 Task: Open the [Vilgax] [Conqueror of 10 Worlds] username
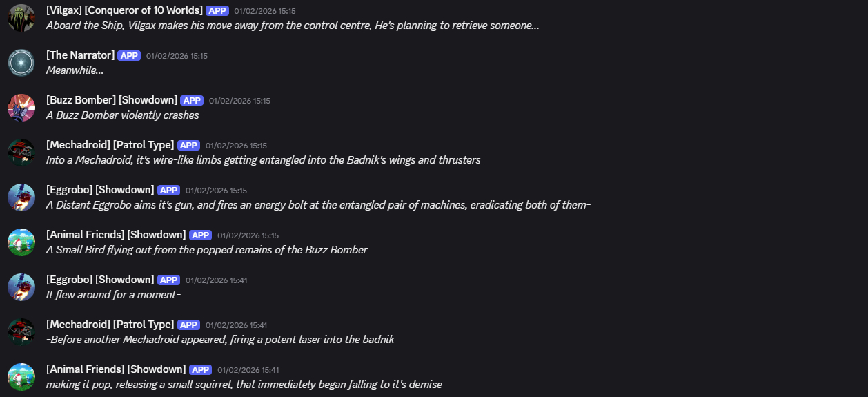[124, 10]
